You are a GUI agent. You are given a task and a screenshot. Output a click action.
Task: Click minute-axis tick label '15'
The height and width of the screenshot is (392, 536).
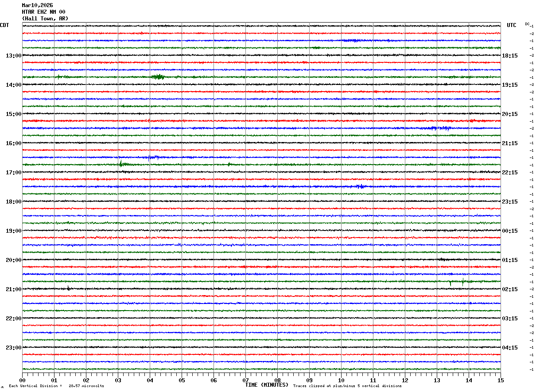501,380
